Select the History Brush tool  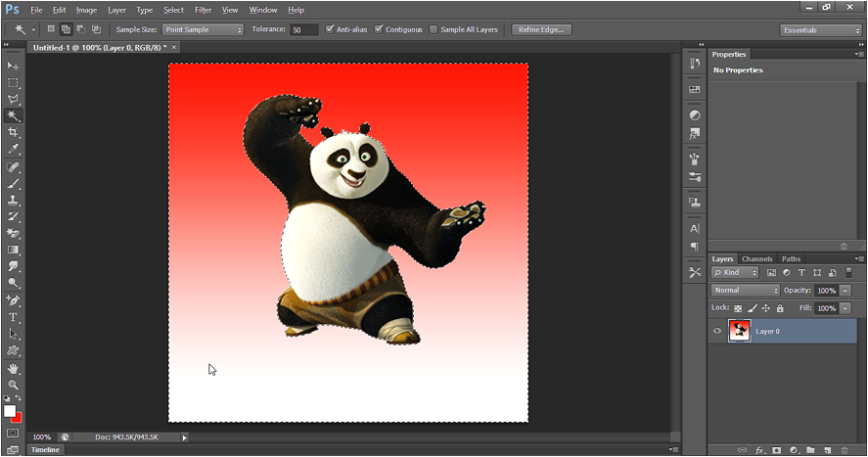[13, 217]
